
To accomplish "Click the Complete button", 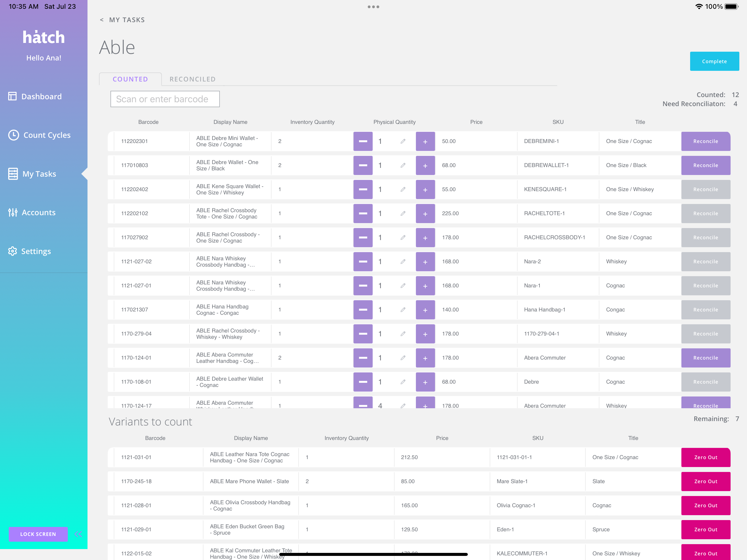I will pyautogui.click(x=714, y=61).
